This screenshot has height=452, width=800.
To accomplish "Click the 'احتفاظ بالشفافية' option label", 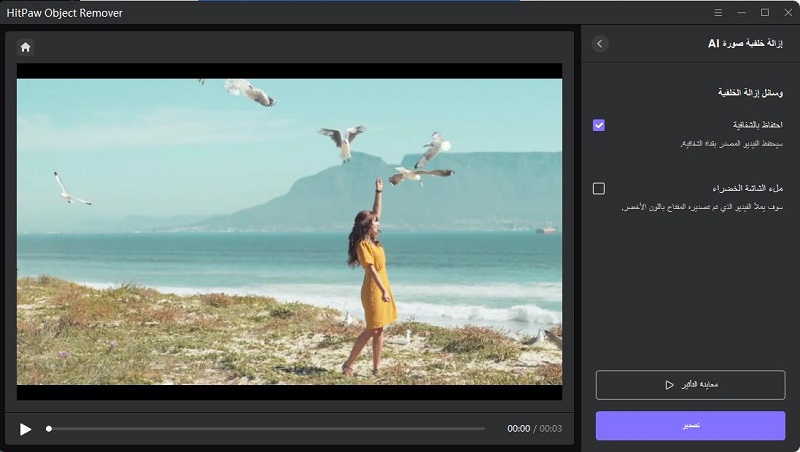I will coord(757,125).
